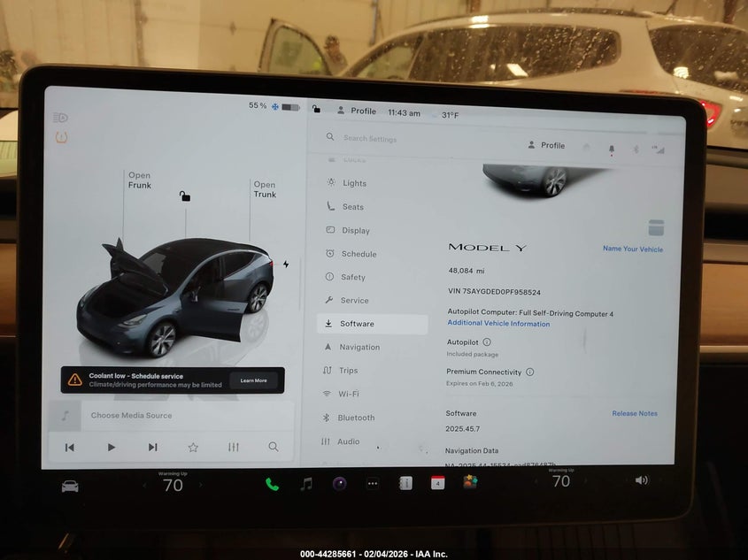Tap Learn More on coolant warning

pyautogui.click(x=253, y=380)
